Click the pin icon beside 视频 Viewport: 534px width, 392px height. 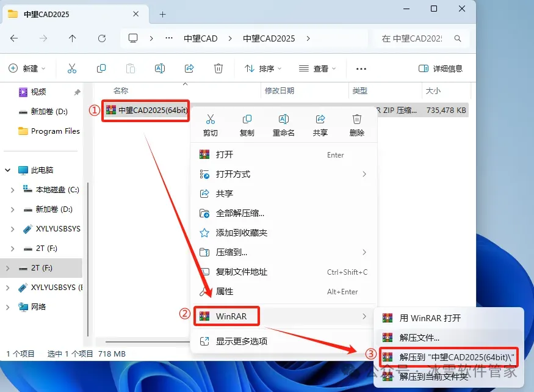[x=78, y=92]
